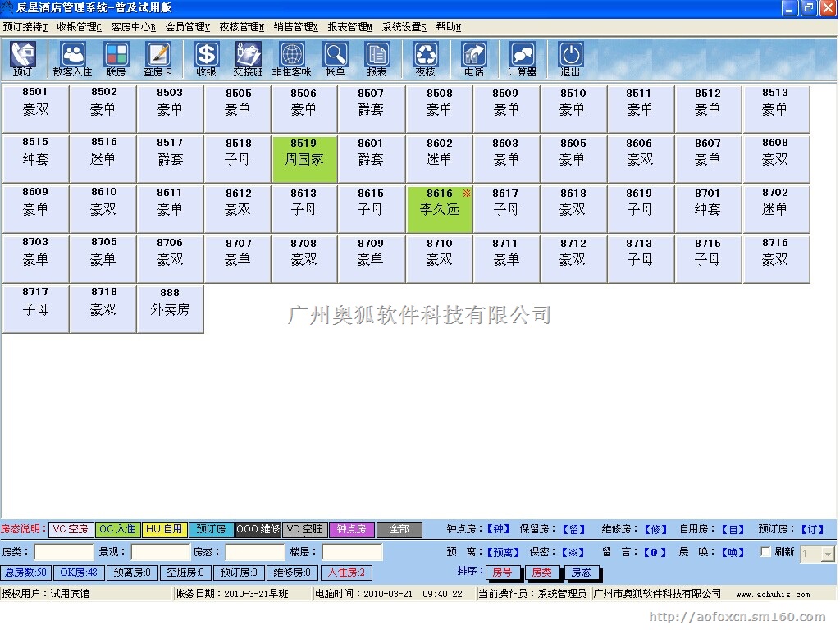Open 非住客帐 non-guest account icon

click(292, 58)
